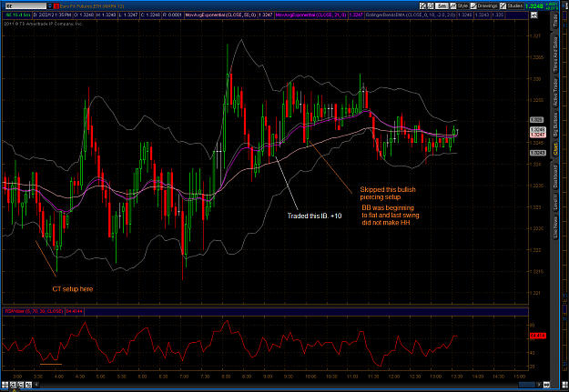
Task: Click the zoom reset icon at bottom left
Action: pos(28,385)
